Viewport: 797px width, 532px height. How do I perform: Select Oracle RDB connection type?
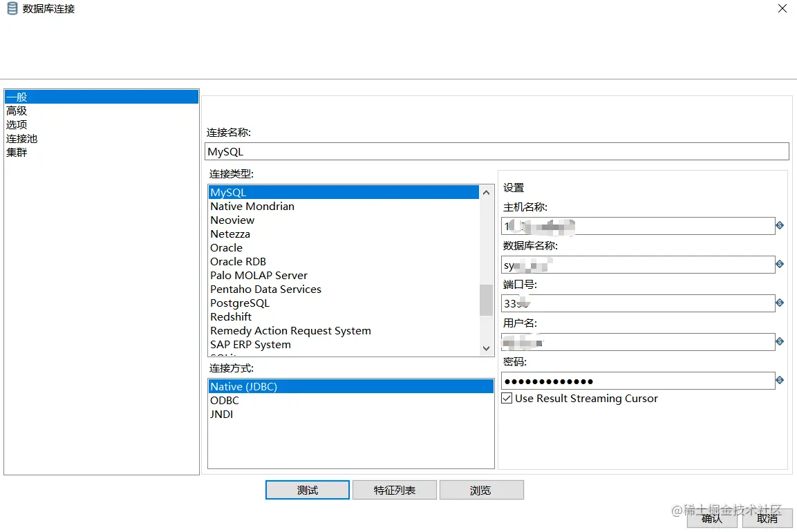click(344, 261)
